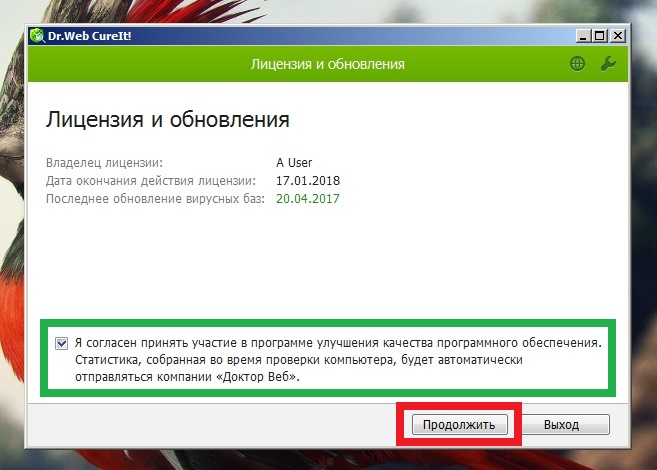Click the large heading Лицензия и обновления
Image resolution: width=657 pixels, height=470 pixels.
tap(168, 120)
